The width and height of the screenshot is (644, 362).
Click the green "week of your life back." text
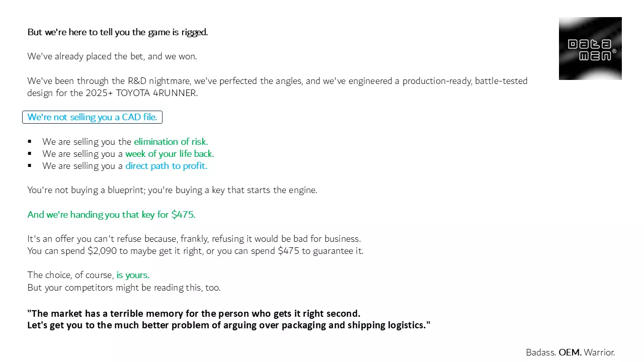point(170,154)
